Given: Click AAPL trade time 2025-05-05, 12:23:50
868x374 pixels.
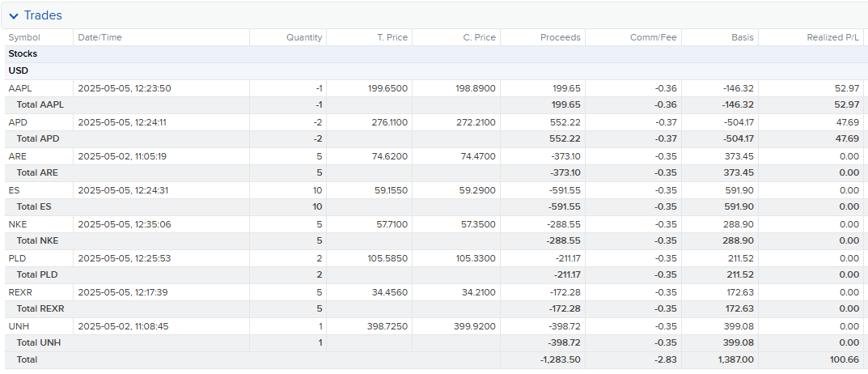Looking at the screenshot, I should pos(124,88).
